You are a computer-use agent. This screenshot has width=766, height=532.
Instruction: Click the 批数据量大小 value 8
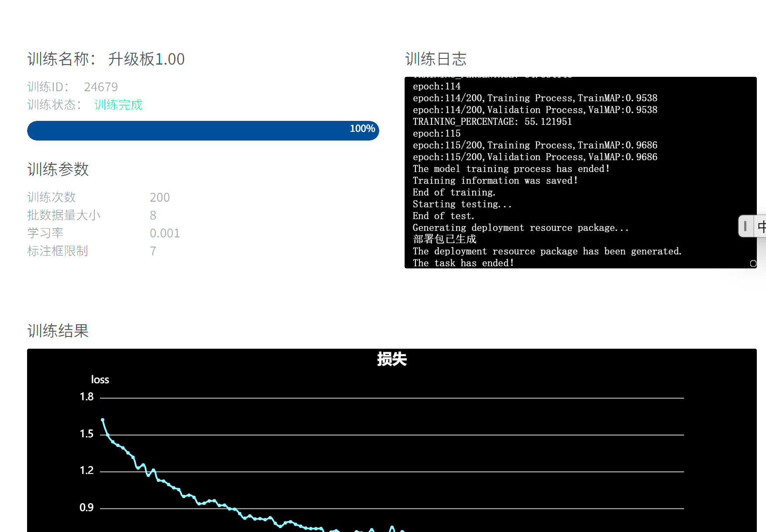(153, 215)
